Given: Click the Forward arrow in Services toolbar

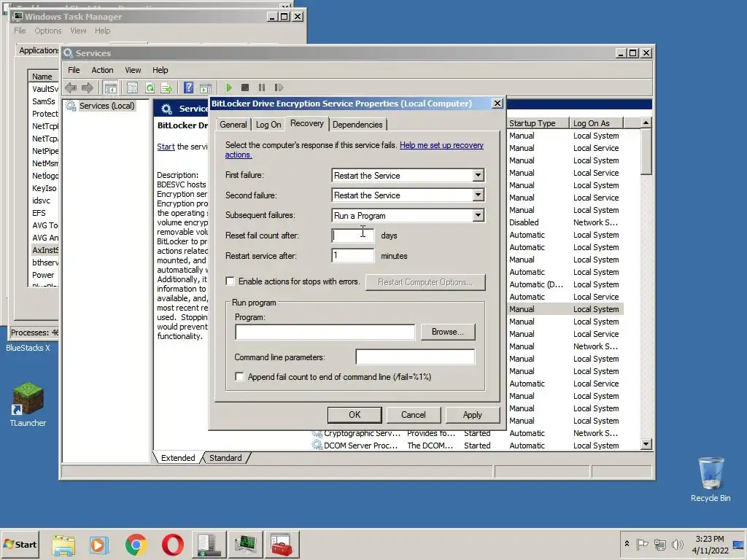Looking at the screenshot, I should 88,87.
